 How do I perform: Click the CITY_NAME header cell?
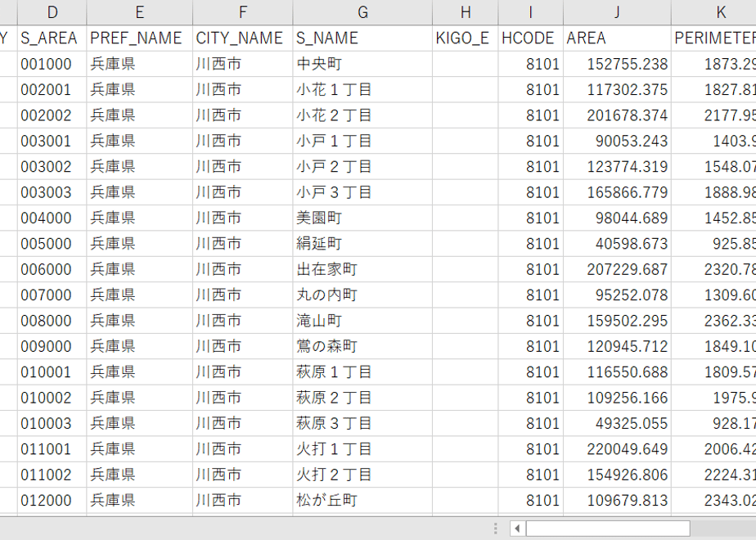(x=242, y=38)
